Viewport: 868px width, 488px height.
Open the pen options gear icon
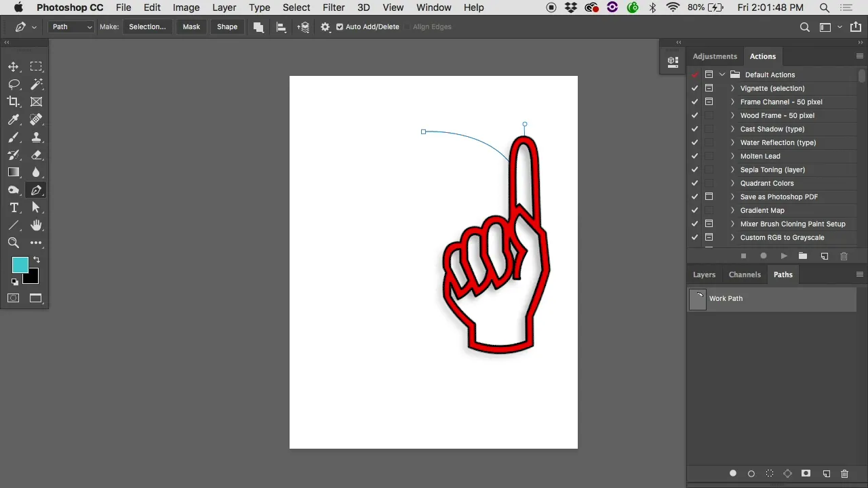tap(325, 27)
